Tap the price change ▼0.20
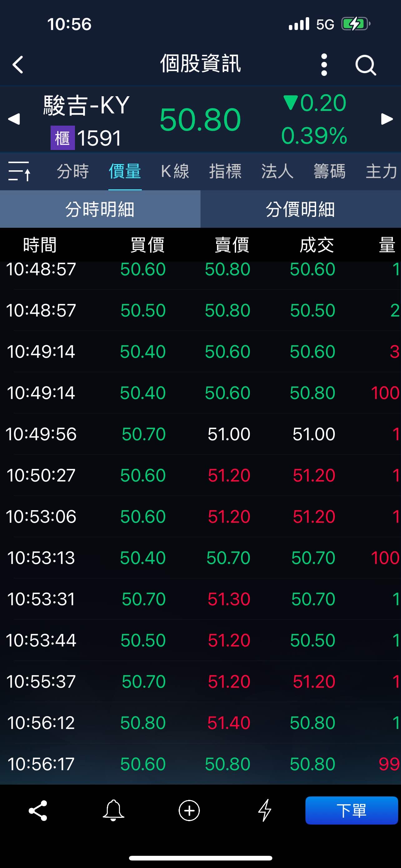 (x=315, y=103)
